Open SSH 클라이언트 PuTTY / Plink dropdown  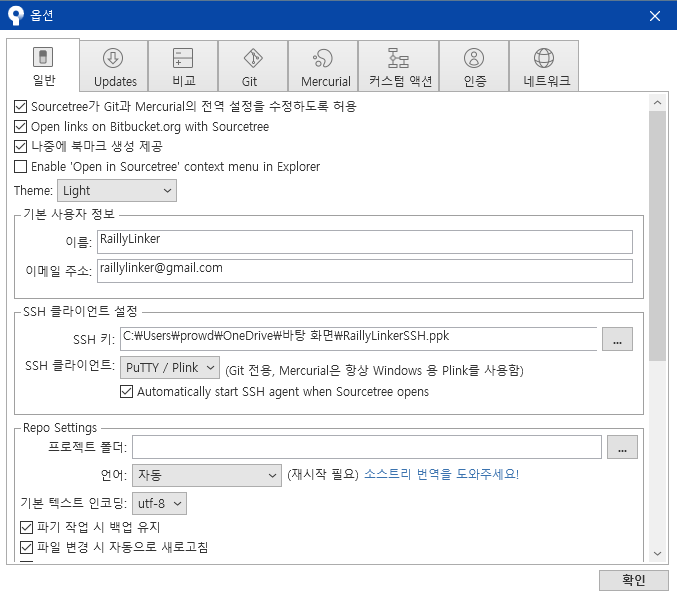(170, 367)
